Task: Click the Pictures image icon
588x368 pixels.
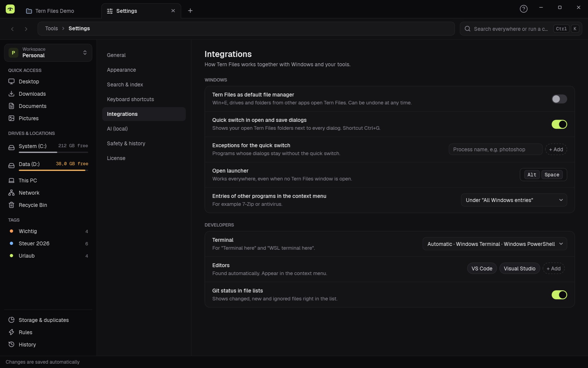Action: [11, 118]
